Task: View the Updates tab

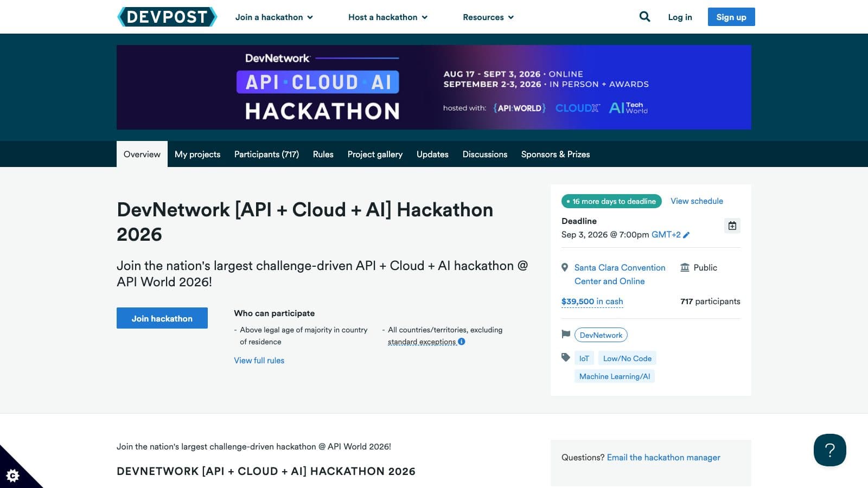Action: [x=432, y=154]
